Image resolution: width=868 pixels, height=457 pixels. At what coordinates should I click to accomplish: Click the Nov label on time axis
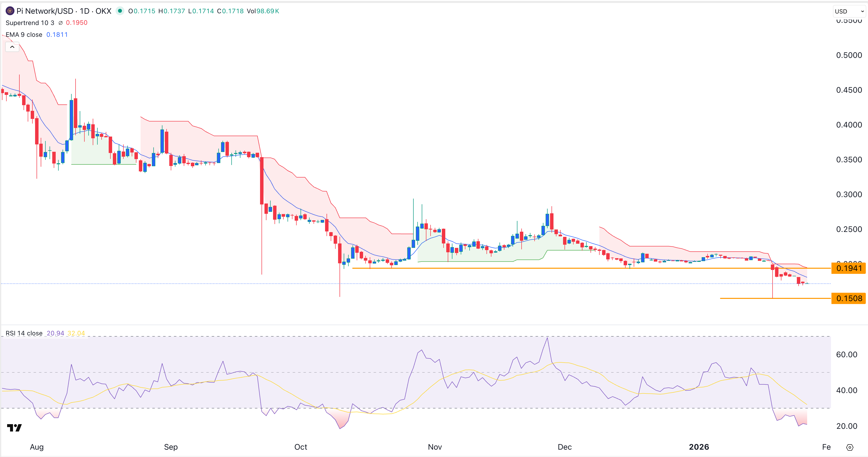(435, 447)
